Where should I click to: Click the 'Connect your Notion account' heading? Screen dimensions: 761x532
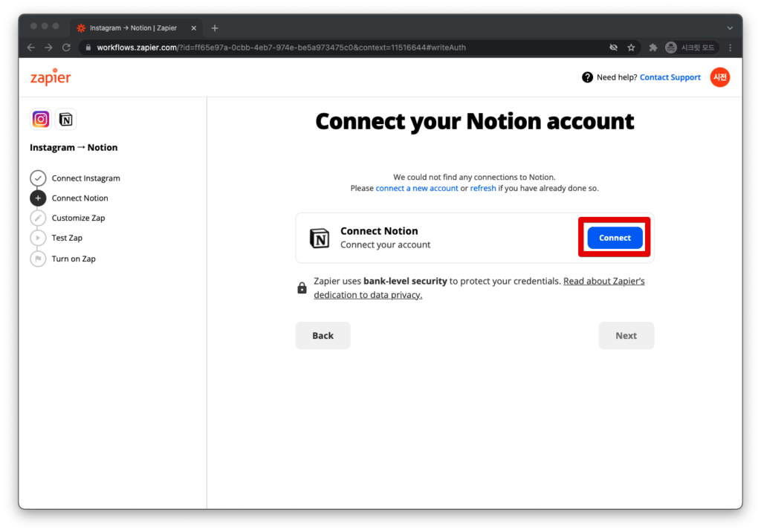click(475, 121)
